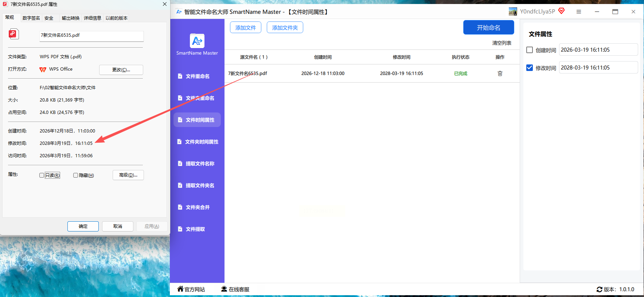Viewport: 644px width, 297px height.
Task: Click the 文件夹合并 sidebar page icon
Action: [180, 207]
